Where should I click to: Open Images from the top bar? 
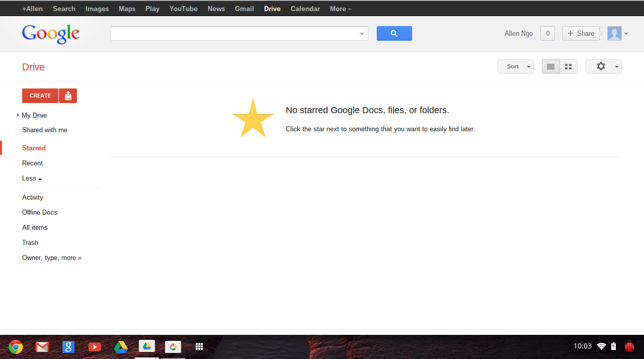[97, 9]
